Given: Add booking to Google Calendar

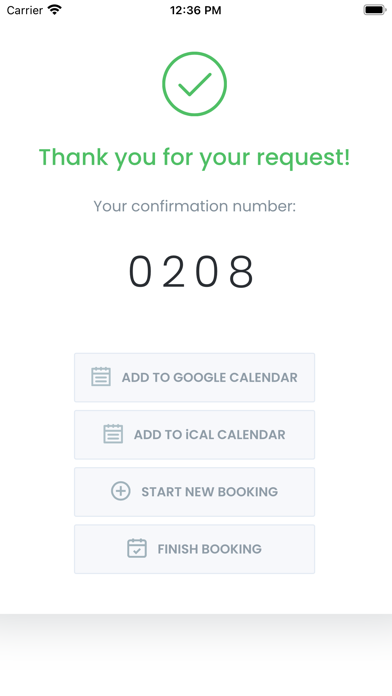Looking at the screenshot, I should point(194,377).
